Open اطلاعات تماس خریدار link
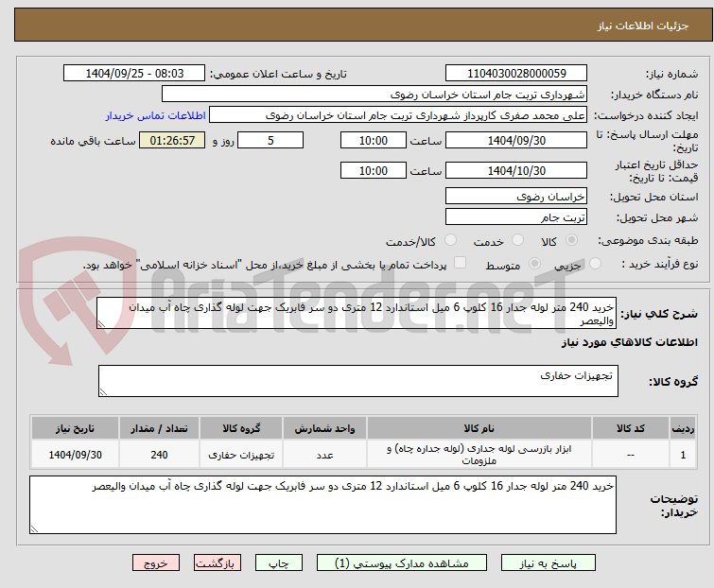 pos(156,115)
